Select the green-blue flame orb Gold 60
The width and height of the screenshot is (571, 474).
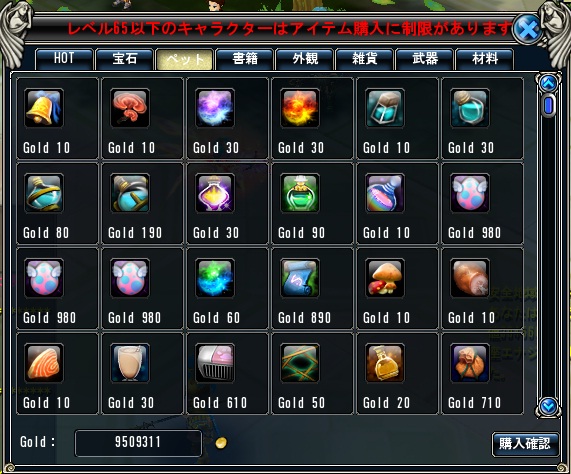point(214,278)
